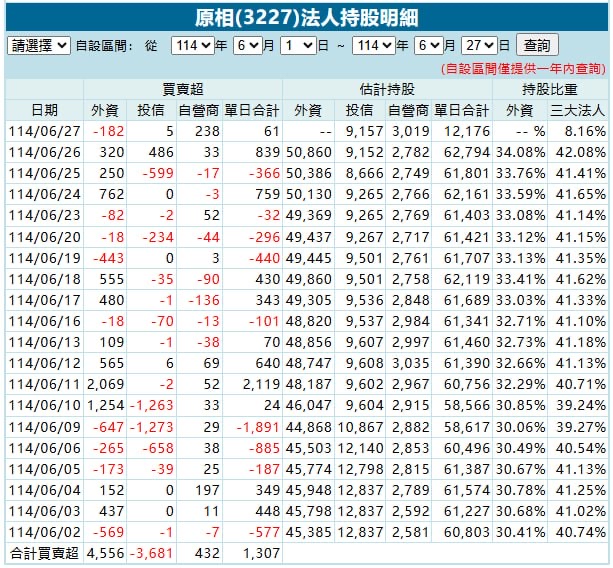Select the date cell 114/06/11
The image size is (613, 568).
coord(45,385)
